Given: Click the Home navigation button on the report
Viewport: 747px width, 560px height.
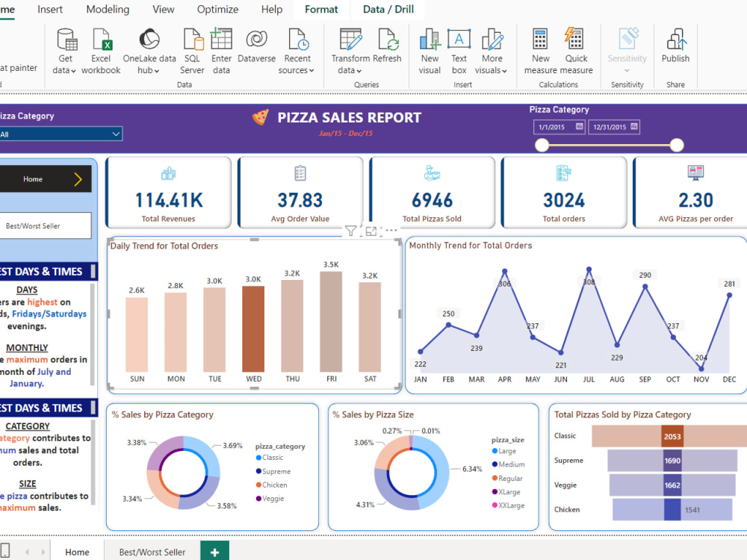Looking at the screenshot, I should coord(45,179).
